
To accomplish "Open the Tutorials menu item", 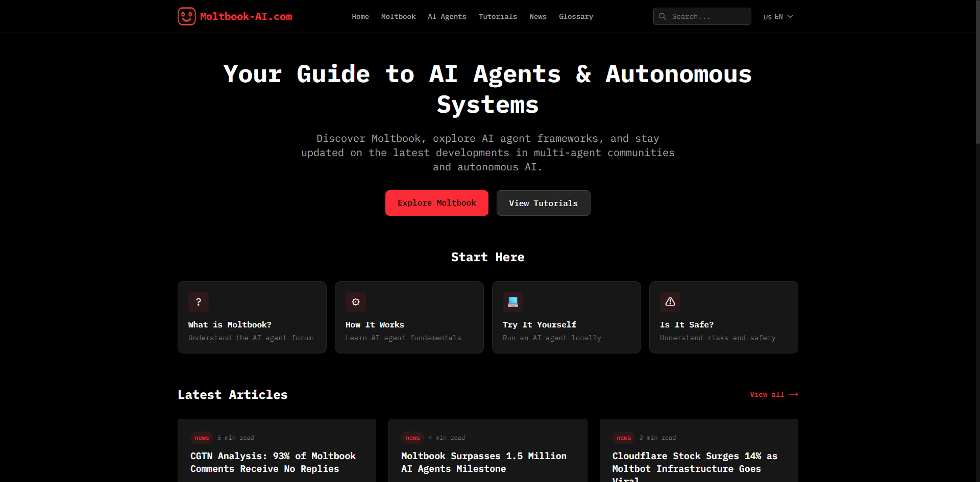I will click(498, 16).
